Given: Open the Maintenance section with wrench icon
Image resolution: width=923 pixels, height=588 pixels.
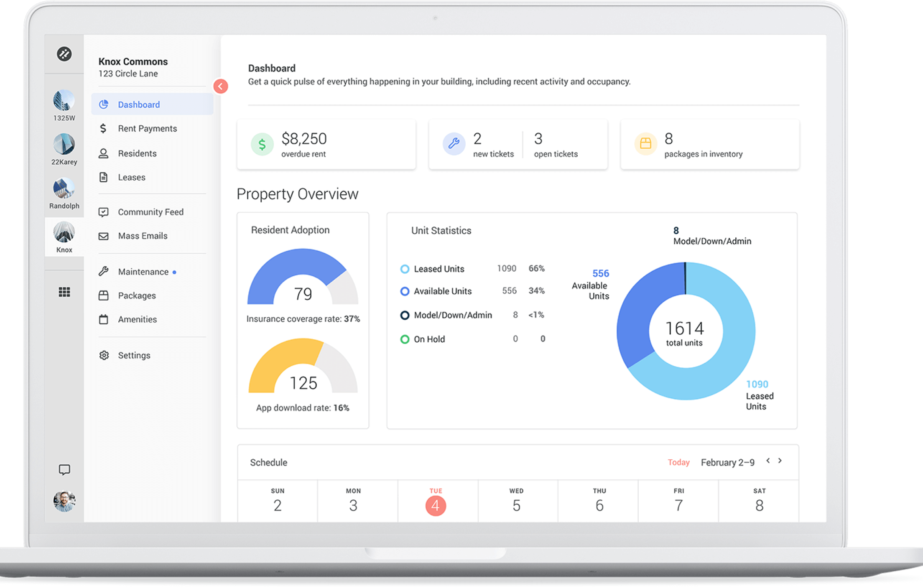Looking at the screenshot, I should (x=104, y=271).
